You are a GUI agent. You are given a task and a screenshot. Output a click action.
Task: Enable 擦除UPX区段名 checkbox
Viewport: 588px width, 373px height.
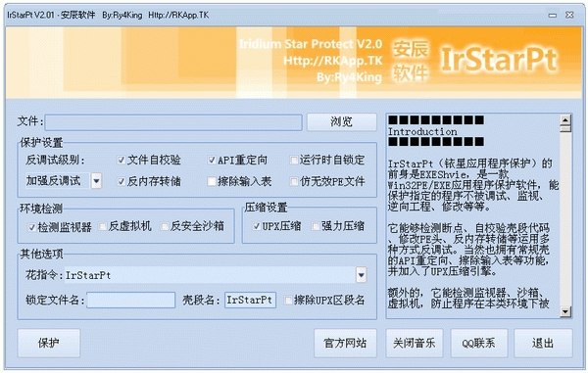288,300
